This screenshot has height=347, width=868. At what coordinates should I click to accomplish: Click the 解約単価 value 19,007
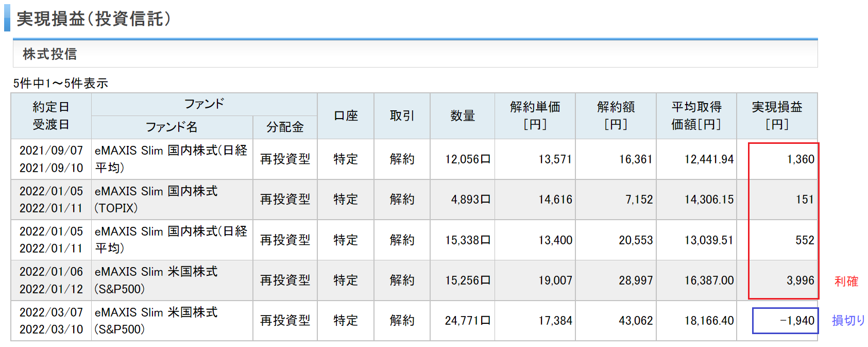[x=555, y=280]
